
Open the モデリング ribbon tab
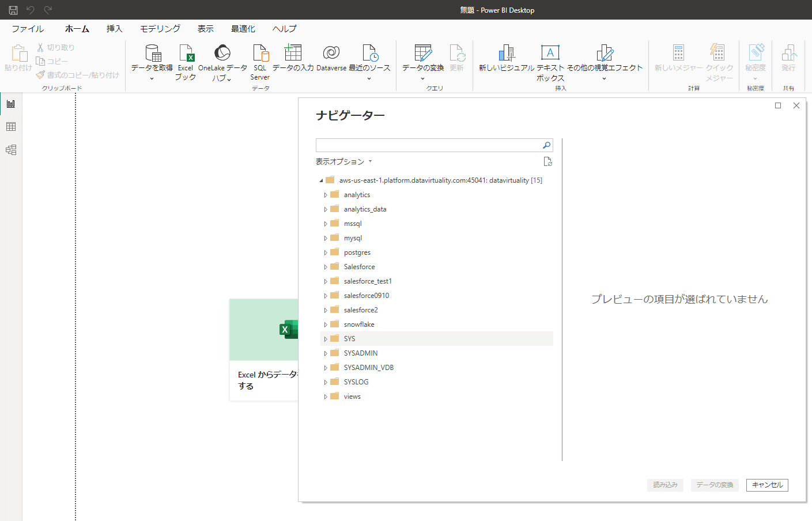tap(160, 29)
